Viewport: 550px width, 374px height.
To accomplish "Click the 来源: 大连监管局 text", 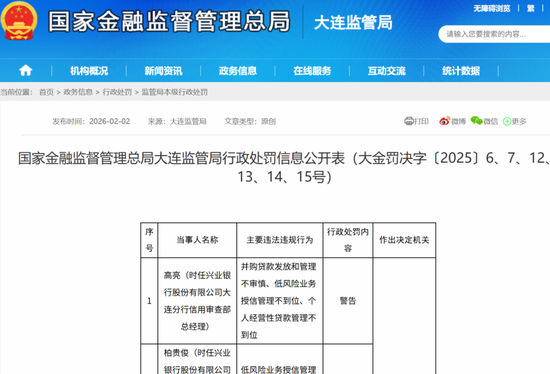I will [x=177, y=121].
